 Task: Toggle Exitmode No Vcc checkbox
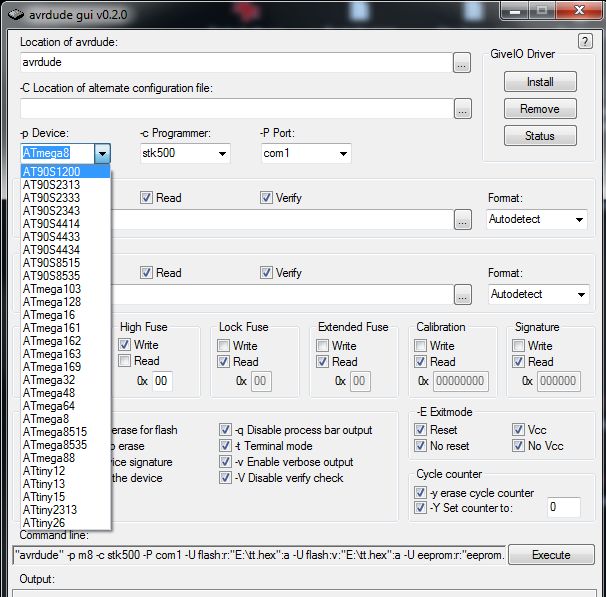pyautogui.click(x=518, y=446)
